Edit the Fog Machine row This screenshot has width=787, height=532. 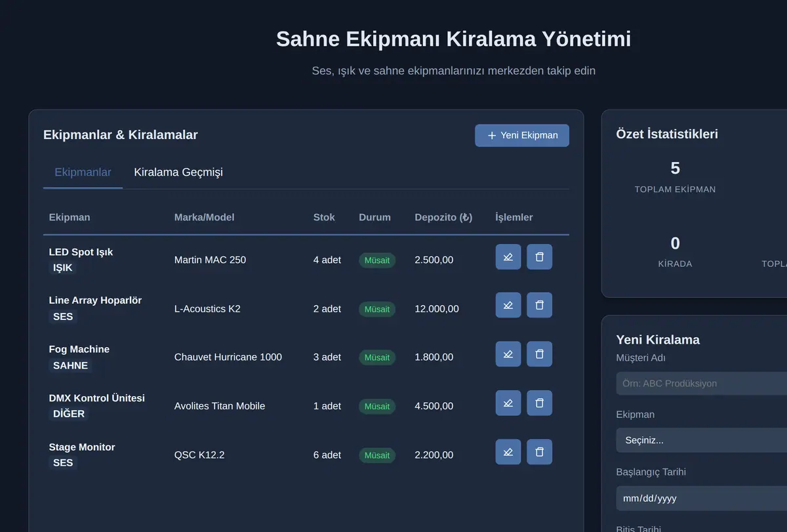pyautogui.click(x=508, y=354)
